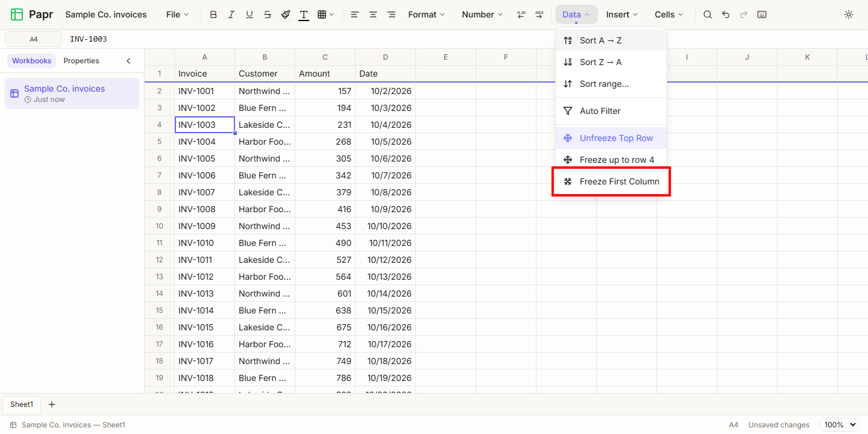Close the open Data menu
868x434 pixels.
(x=576, y=14)
